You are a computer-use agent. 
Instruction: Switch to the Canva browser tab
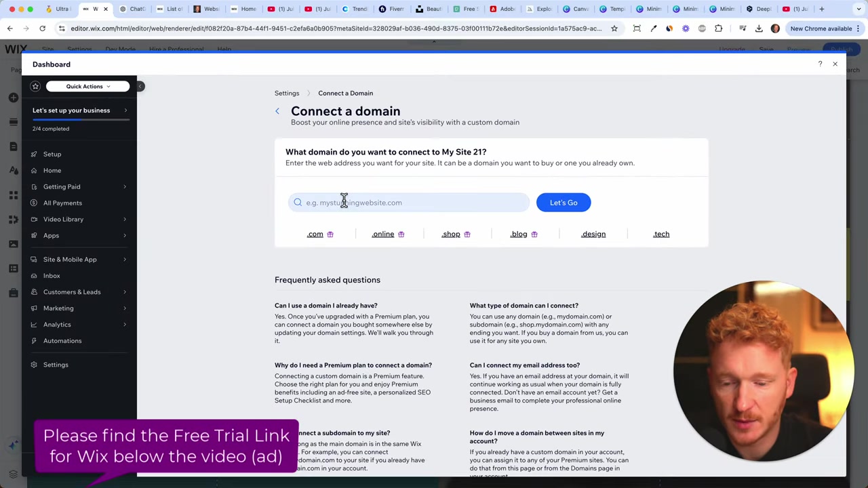576,9
